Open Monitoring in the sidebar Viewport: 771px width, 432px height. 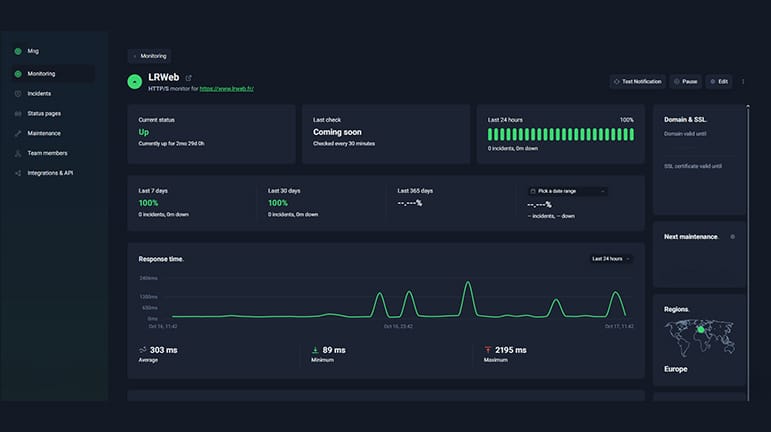pos(54,74)
